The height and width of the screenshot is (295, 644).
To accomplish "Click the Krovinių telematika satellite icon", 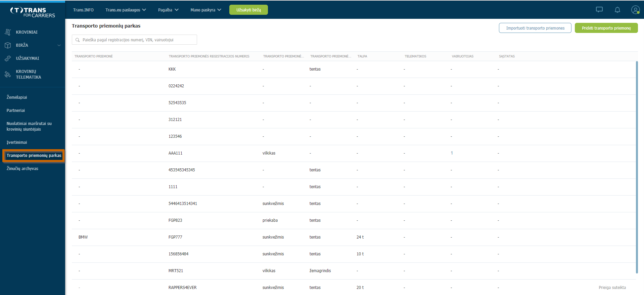I will click(8, 74).
